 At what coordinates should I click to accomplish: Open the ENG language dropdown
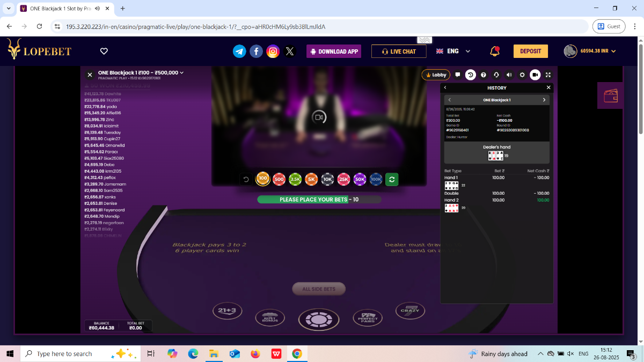click(x=453, y=51)
